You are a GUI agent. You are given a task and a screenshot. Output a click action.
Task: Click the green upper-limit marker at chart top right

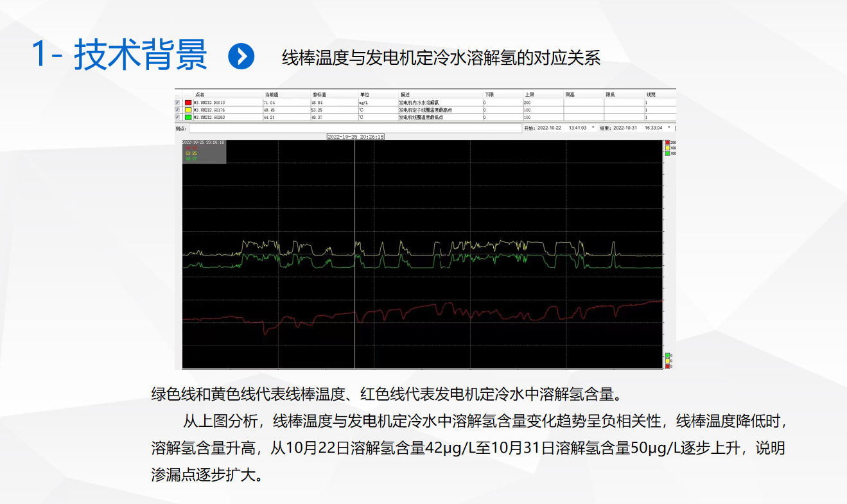pyautogui.click(x=668, y=154)
